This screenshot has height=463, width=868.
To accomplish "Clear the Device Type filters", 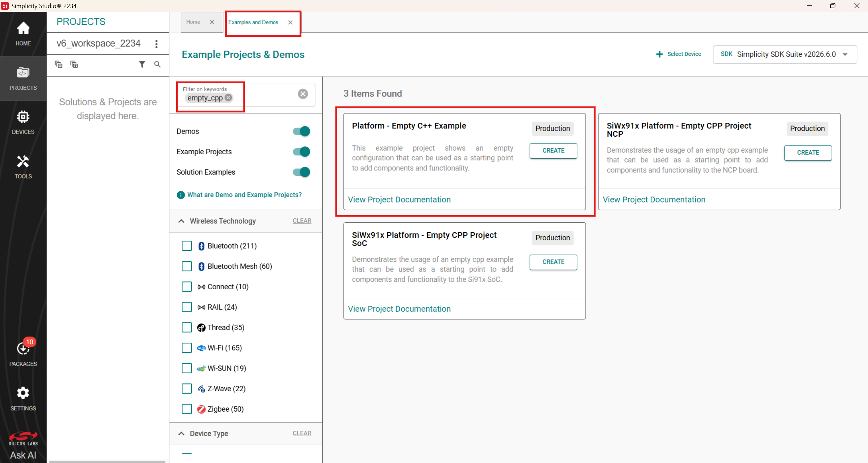I will pyautogui.click(x=302, y=433).
